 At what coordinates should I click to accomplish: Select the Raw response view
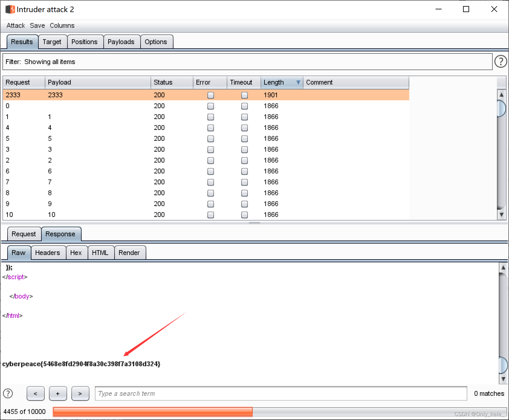point(19,253)
